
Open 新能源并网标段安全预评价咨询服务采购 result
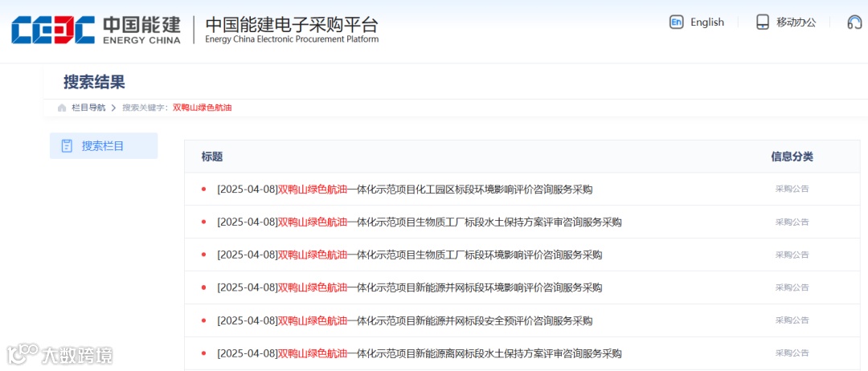(404, 320)
